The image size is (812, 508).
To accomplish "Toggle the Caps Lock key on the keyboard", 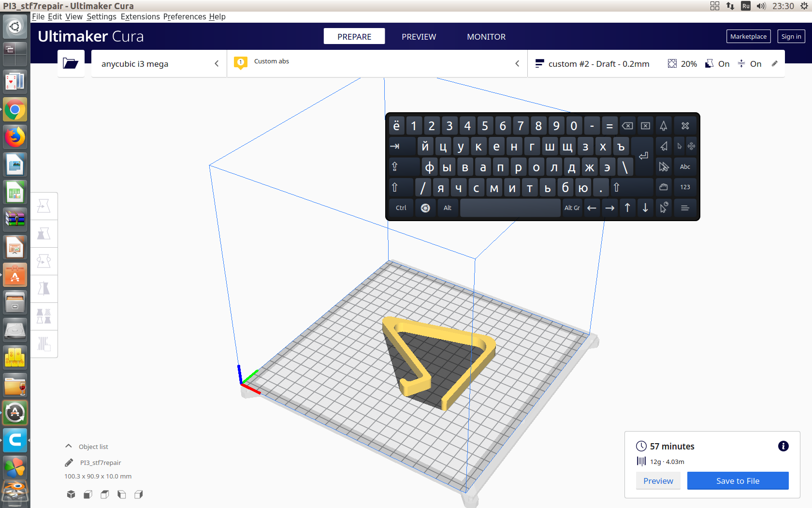I will click(x=404, y=167).
